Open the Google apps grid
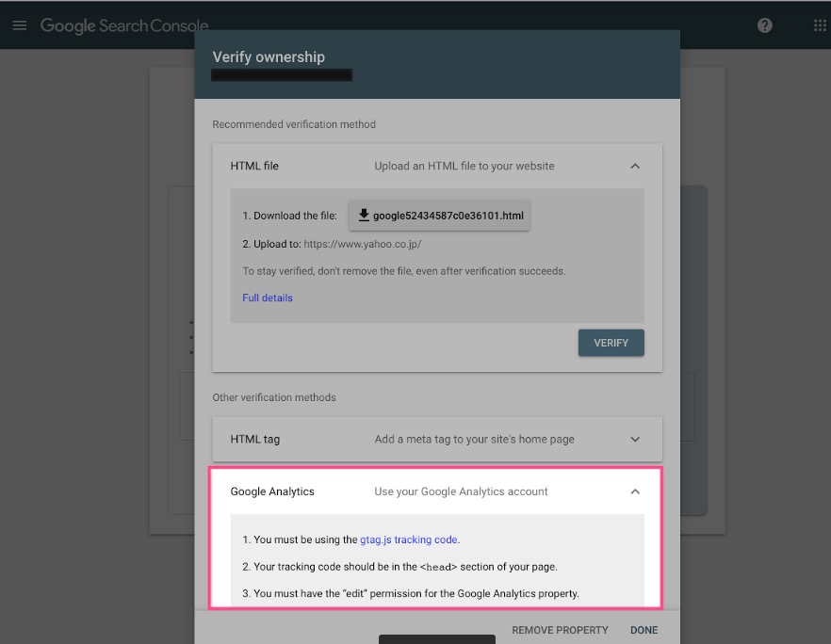Screen dimensions: 831x644 pyautogui.click(x=820, y=25)
